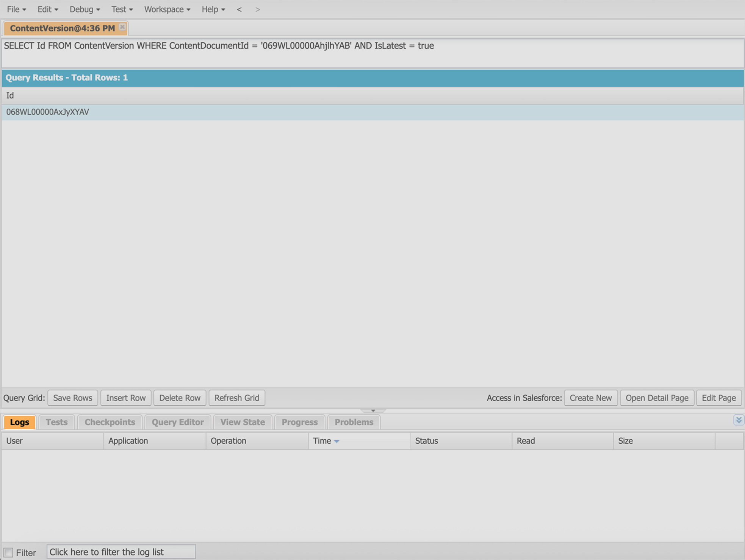This screenshot has width=745, height=560.
Task: Open the Debug menu
Action: (85, 9)
